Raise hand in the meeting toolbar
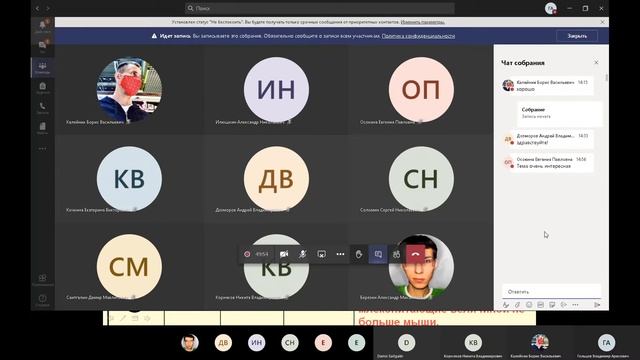Image resolution: width=640 pixels, height=360 pixels. pyautogui.click(x=359, y=254)
